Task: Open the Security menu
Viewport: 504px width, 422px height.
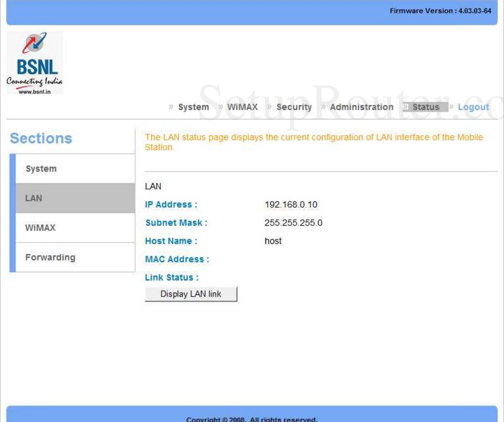Action: pos(294,107)
